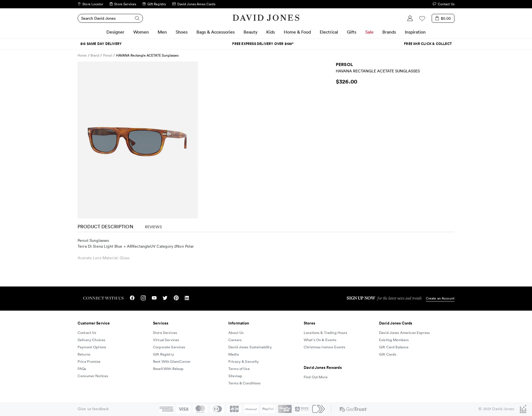Click Create an Account link
This screenshot has height=416, width=532.
(x=440, y=298)
